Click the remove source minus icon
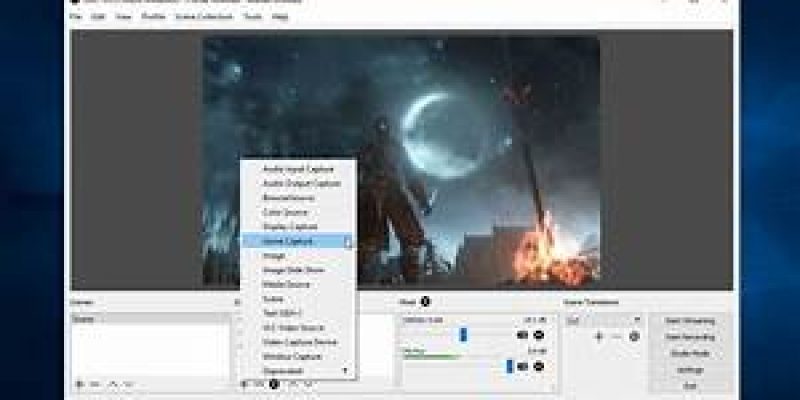 pyautogui.click(x=259, y=384)
